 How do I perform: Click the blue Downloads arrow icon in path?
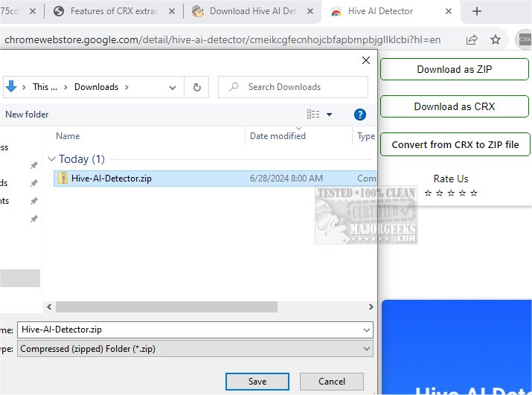(11, 87)
